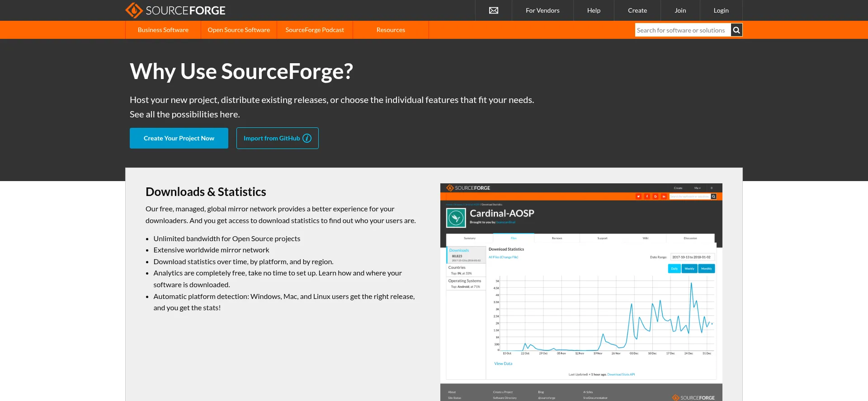Open the For Vendors menu
The image size is (868, 401).
point(542,10)
